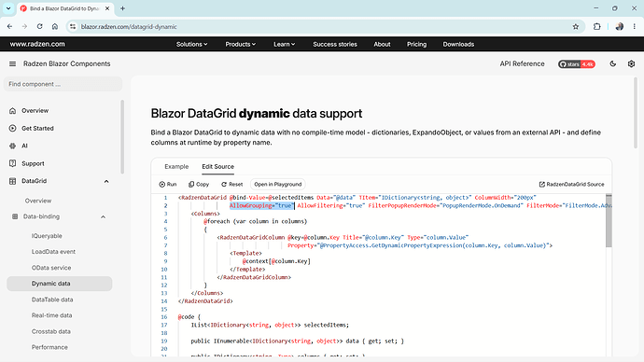Bookmark this page with the star icon
The width and height of the screenshot is (644, 362).
click(x=576, y=27)
